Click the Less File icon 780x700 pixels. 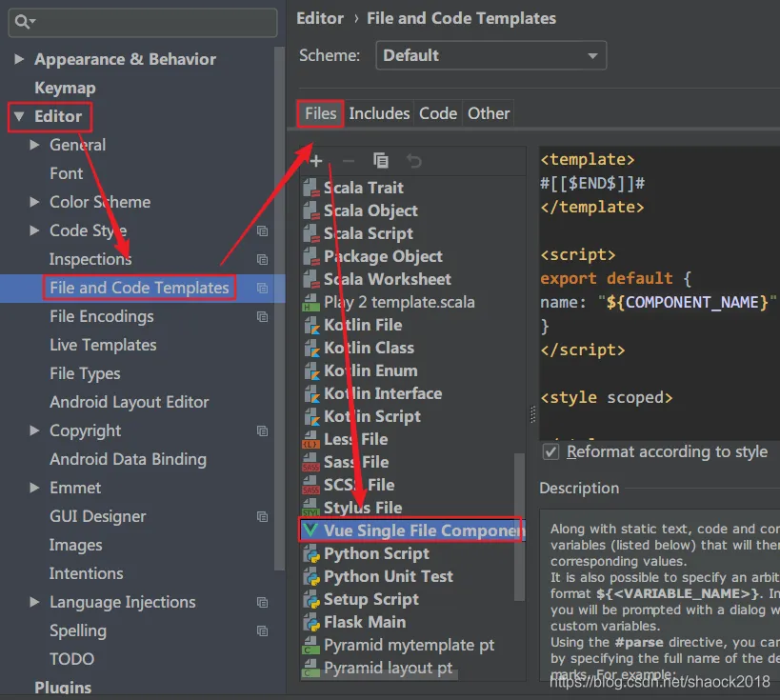click(x=310, y=440)
